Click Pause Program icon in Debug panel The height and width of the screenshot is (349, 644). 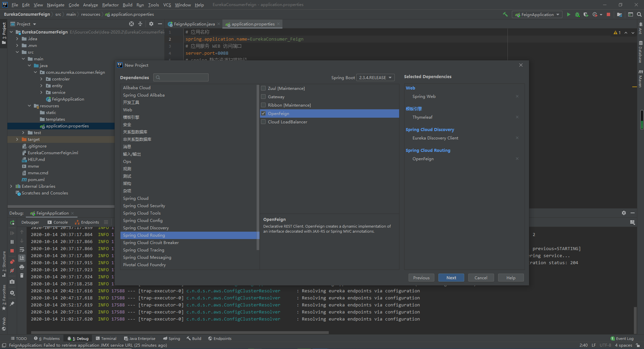[x=12, y=242]
